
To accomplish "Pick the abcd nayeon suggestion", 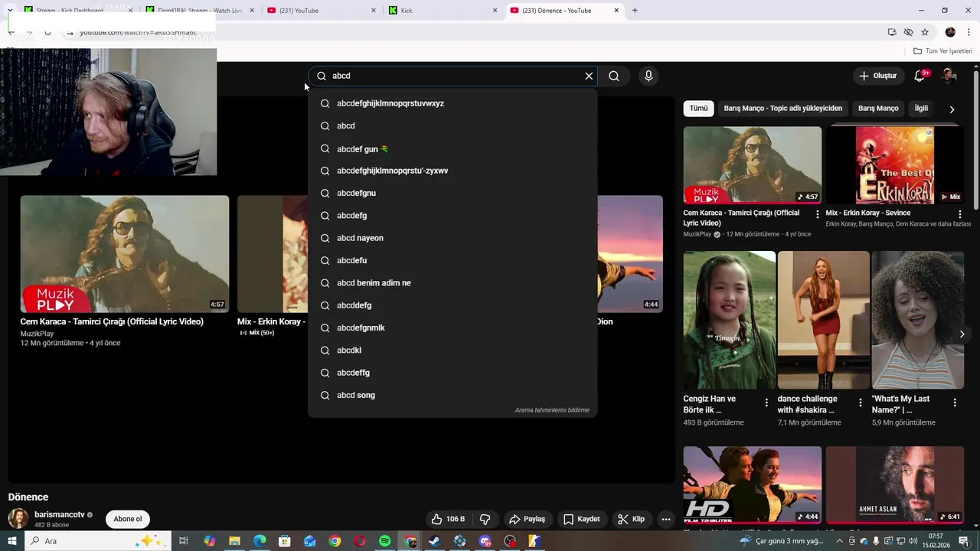I will click(452, 238).
